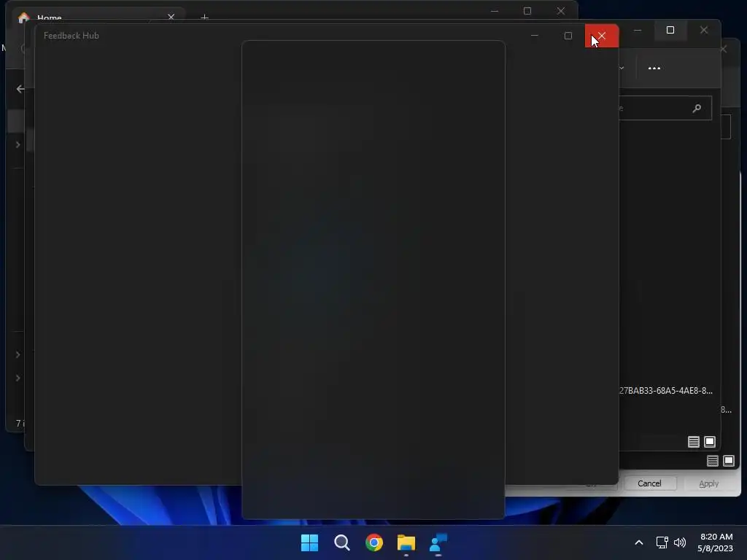Screen dimensions: 747x560
Task: Open the volume tray icon
Action: (680, 542)
